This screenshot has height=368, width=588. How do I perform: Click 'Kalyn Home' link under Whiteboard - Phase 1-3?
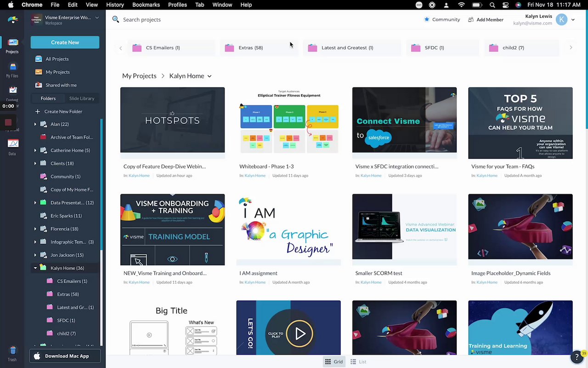(255, 176)
